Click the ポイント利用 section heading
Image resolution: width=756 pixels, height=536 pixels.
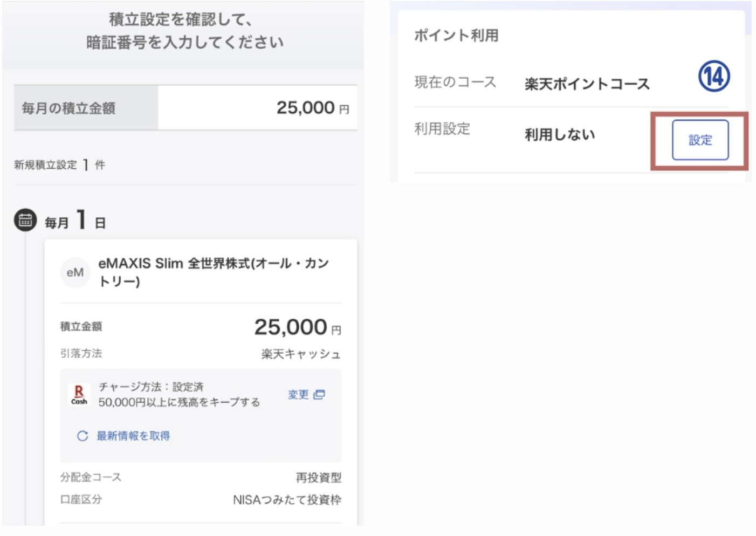(x=456, y=36)
